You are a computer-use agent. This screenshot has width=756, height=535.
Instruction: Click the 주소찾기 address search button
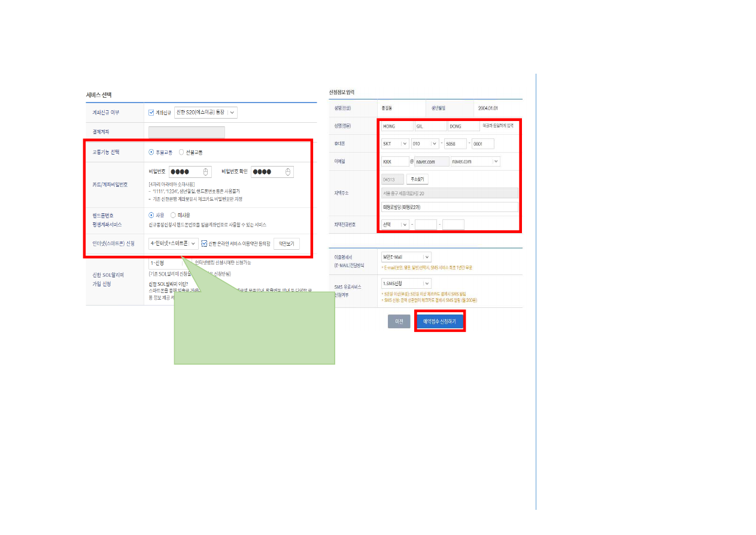tap(417, 179)
